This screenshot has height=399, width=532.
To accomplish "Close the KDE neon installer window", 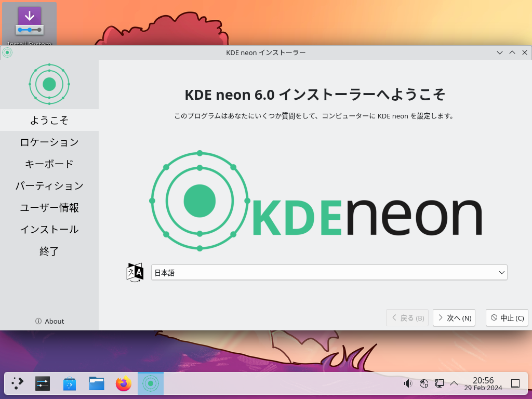I will tap(525, 52).
